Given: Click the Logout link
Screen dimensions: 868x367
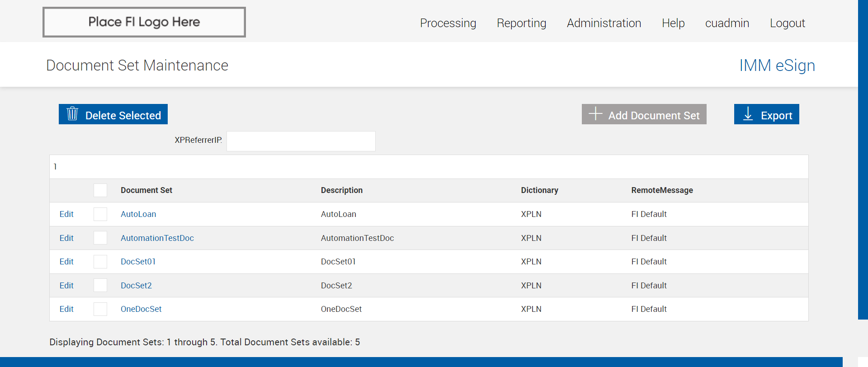Looking at the screenshot, I should coord(788,23).
